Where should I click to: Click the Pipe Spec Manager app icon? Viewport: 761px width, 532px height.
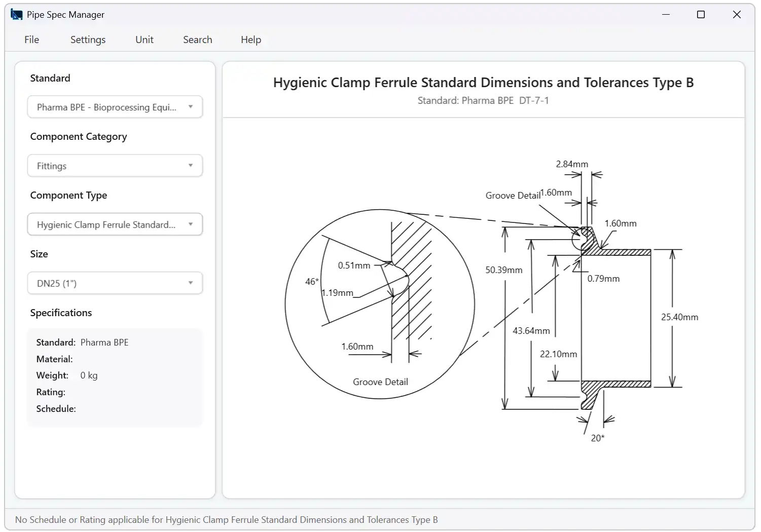click(17, 15)
